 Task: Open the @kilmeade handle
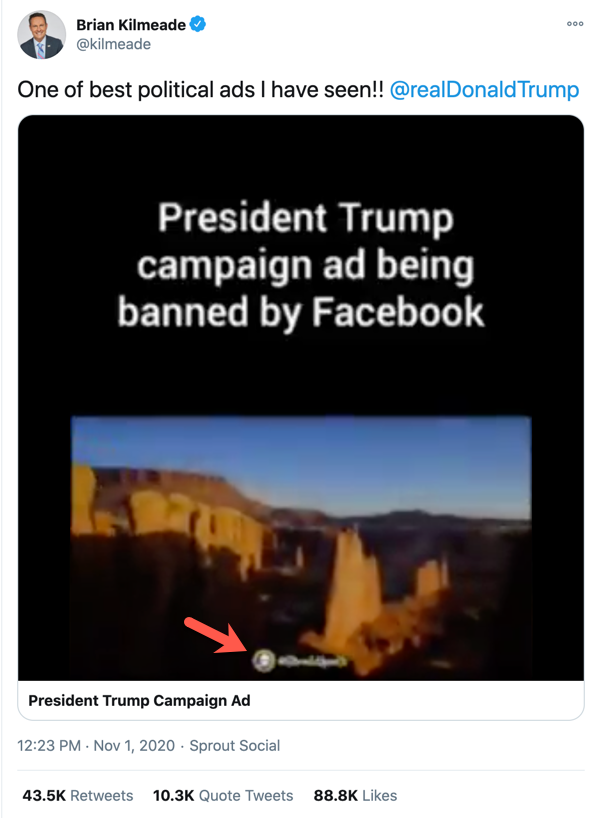point(113,44)
